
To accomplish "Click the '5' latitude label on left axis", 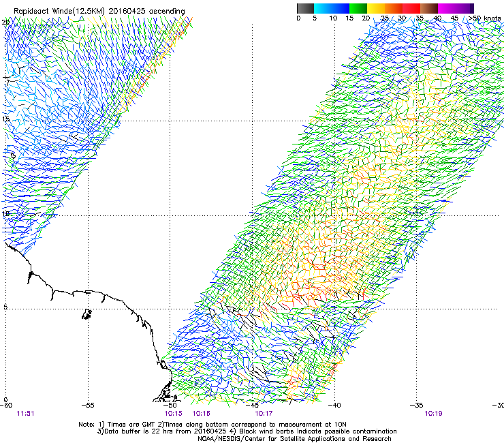I will (x=5, y=307).
